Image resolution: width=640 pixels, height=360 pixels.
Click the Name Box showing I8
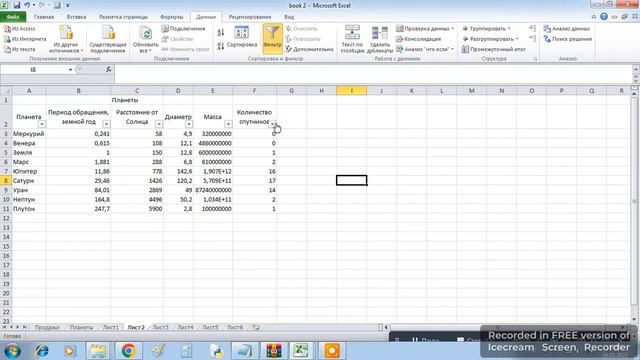coord(33,70)
